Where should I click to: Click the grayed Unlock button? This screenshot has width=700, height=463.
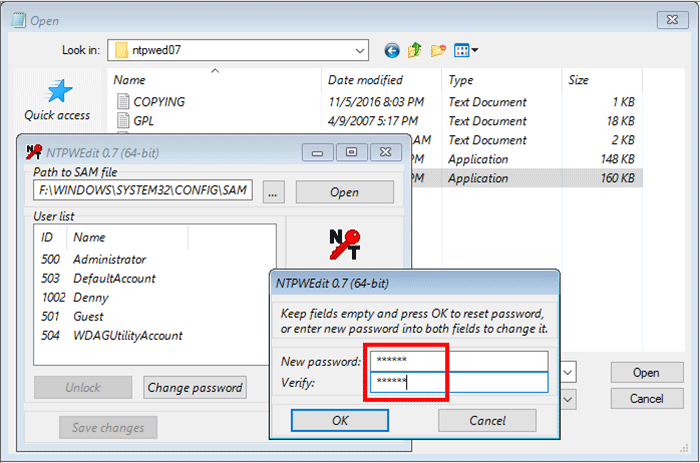[83, 388]
